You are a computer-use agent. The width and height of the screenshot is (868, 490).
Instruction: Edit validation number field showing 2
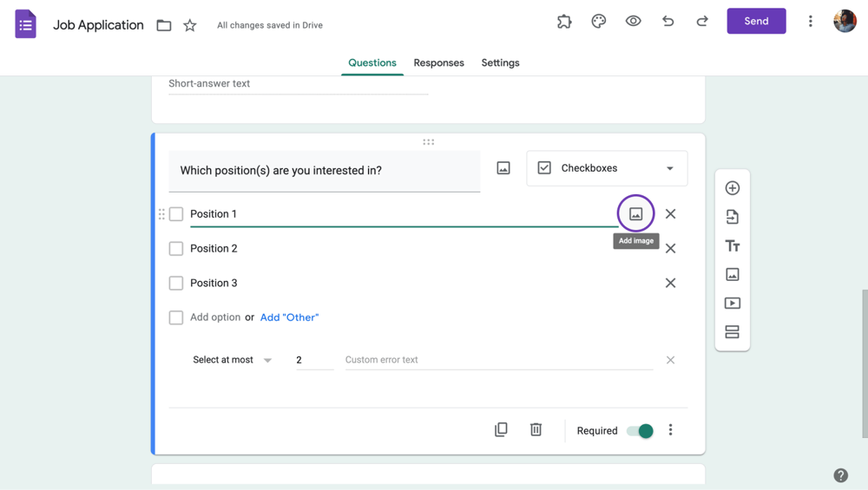pos(315,360)
